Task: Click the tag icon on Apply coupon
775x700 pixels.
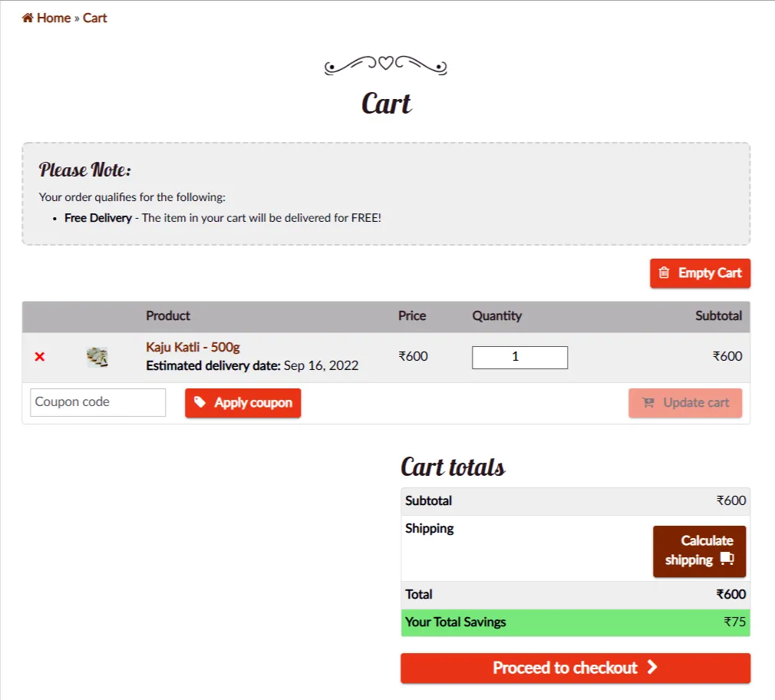Action: (x=200, y=403)
